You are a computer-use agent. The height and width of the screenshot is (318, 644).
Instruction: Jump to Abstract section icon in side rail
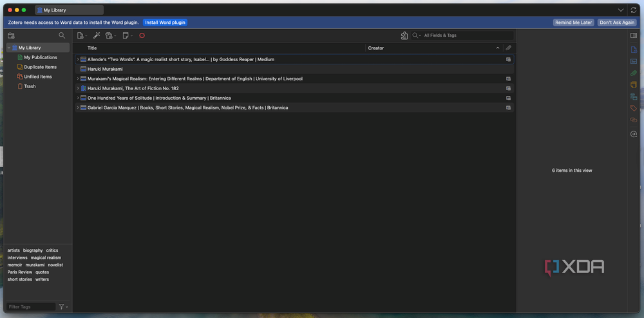coord(633,62)
